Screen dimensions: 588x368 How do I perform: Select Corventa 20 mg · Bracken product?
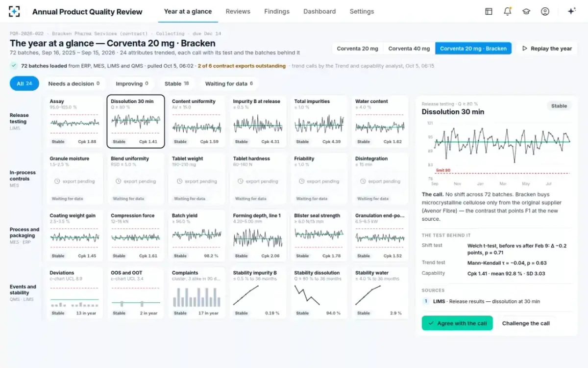click(473, 49)
